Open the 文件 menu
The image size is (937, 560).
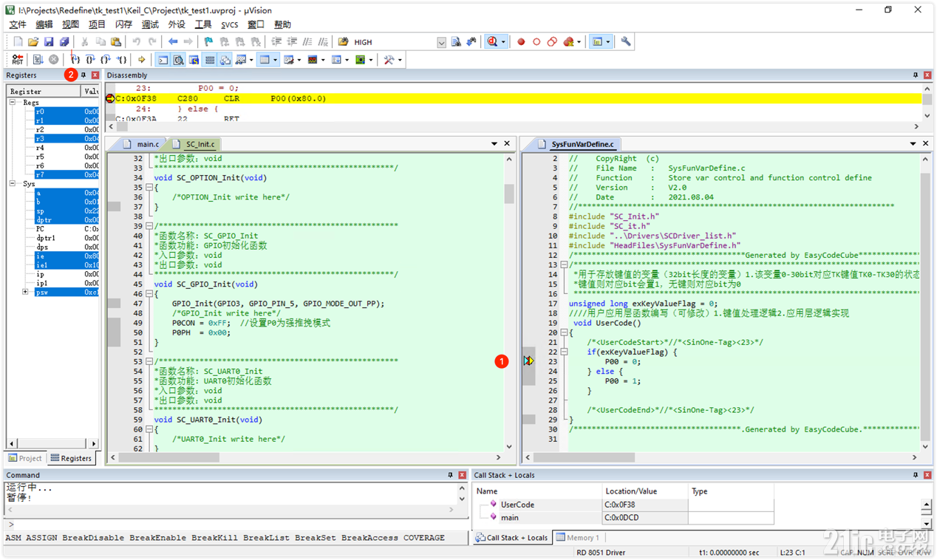pyautogui.click(x=18, y=24)
